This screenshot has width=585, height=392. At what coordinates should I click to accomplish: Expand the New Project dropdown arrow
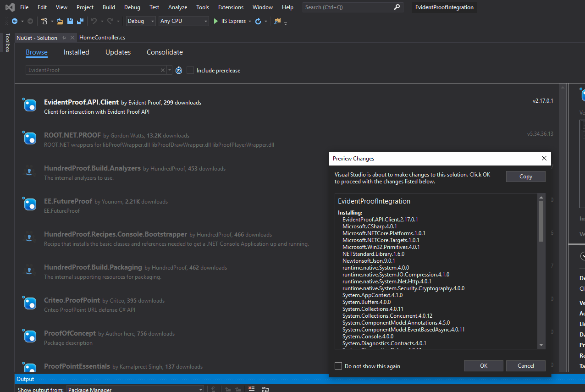point(52,21)
